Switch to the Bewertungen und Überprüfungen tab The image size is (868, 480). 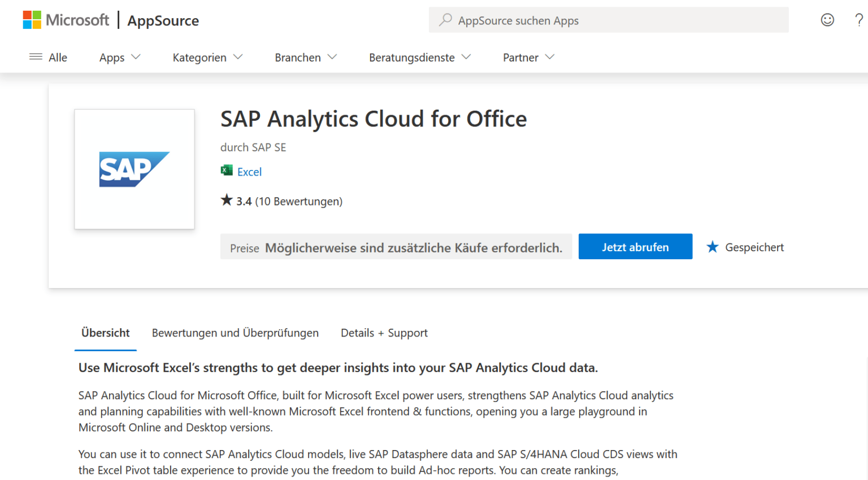(x=235, y=333)
